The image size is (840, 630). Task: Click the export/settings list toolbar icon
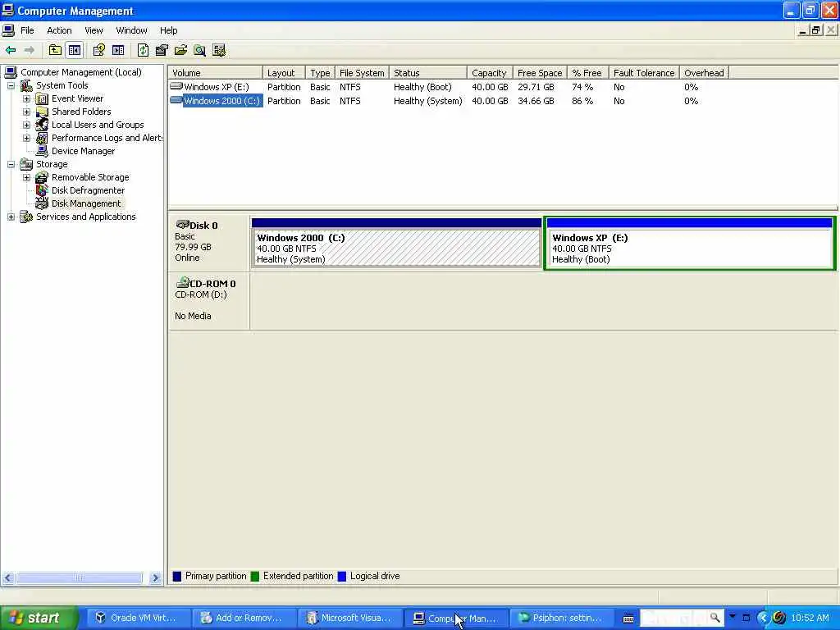(162, 50)
